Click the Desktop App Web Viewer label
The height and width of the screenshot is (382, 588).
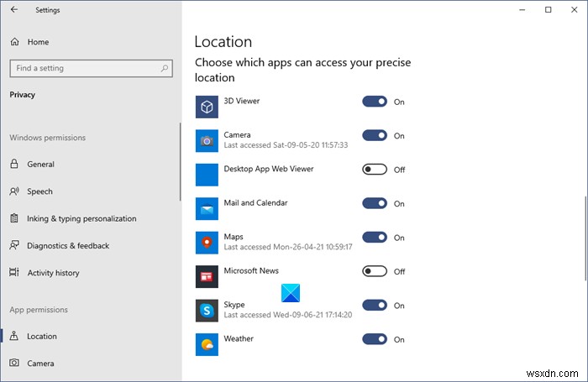(269, 169)
